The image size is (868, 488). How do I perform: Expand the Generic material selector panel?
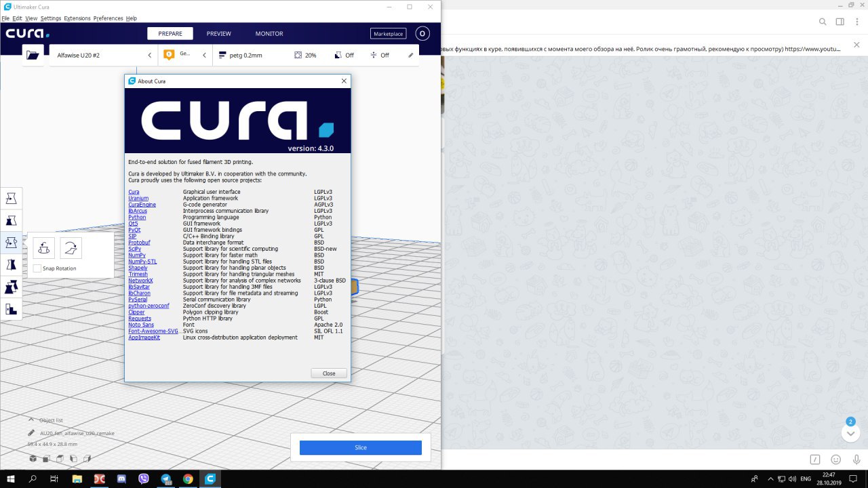coord(185,55)
